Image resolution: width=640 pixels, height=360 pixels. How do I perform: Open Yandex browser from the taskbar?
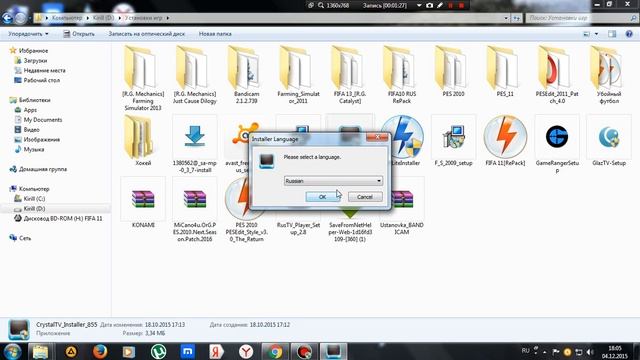point(246,351)
